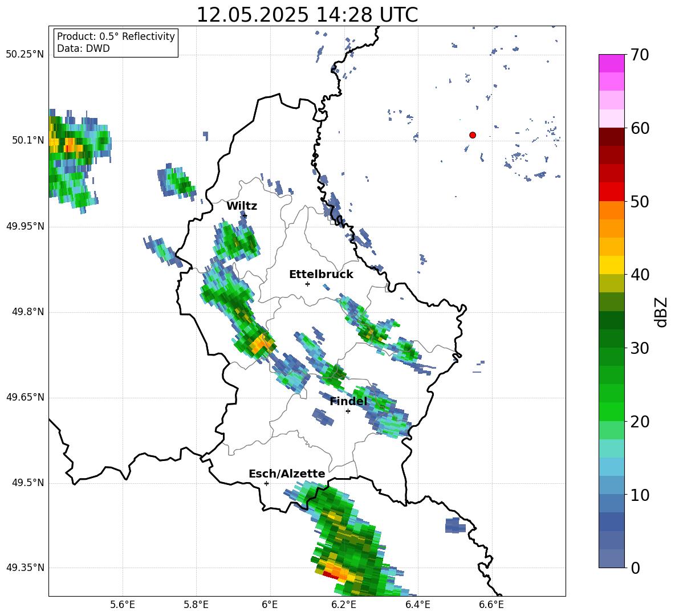Click the Esch/Alzette city label

point(287,474)
